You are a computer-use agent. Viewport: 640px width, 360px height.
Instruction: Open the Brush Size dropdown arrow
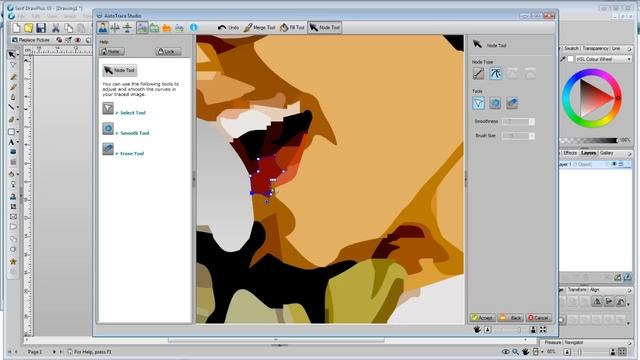coord(532,136)
